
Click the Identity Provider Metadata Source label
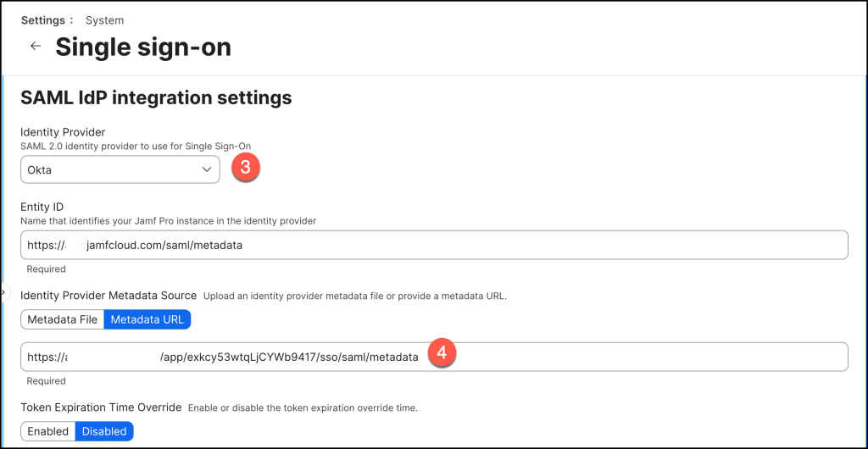108,295
